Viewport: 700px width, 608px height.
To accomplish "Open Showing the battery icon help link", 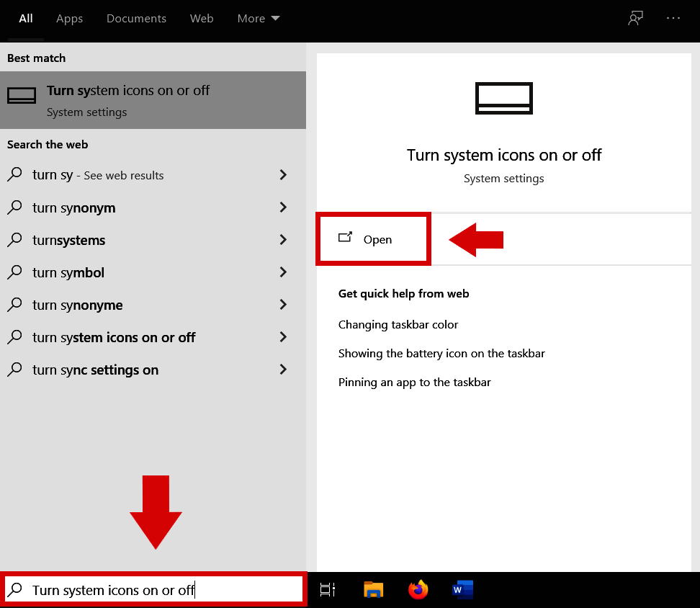I will (441, 353).
